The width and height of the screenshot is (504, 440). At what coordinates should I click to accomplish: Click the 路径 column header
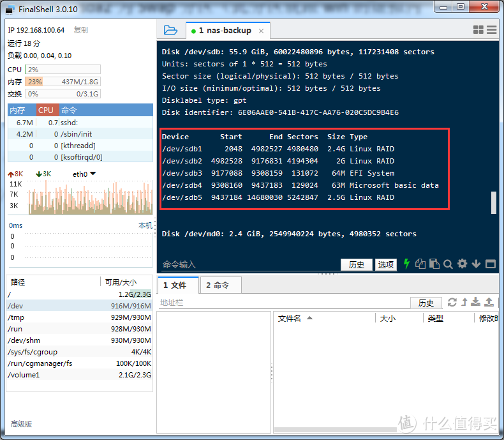(x=54, y=282)
